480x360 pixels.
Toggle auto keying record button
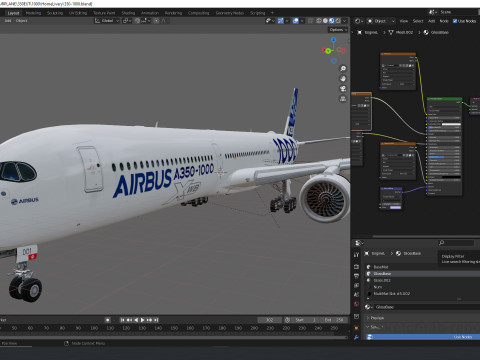click(108, 320)
